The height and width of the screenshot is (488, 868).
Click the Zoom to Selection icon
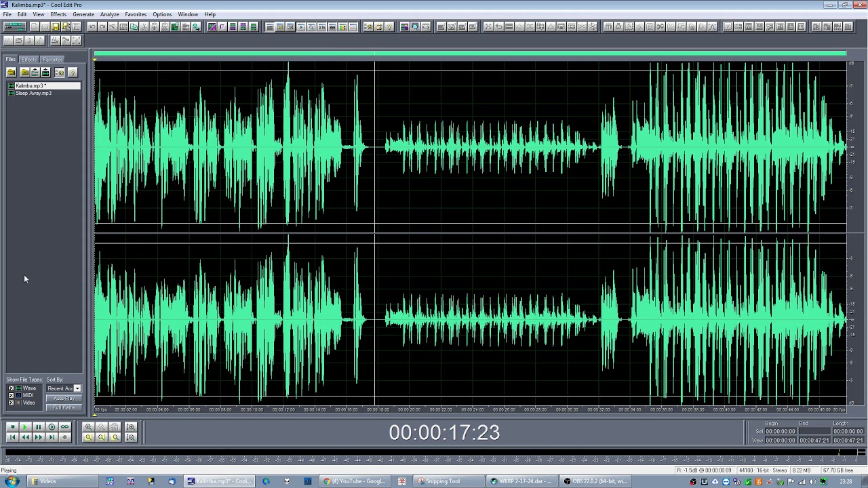[88, 437]
